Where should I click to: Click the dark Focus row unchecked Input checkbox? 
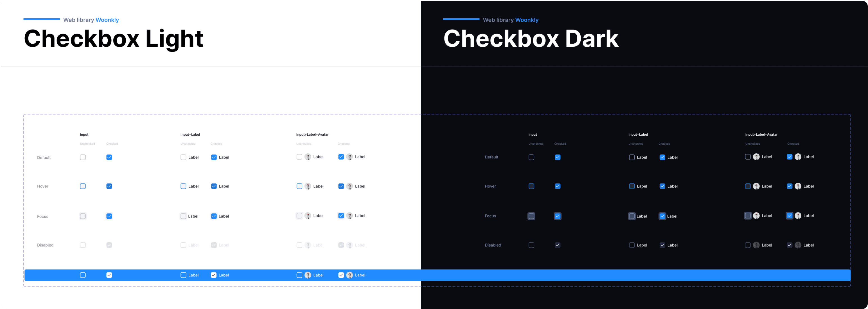click(x=531, y=216)
